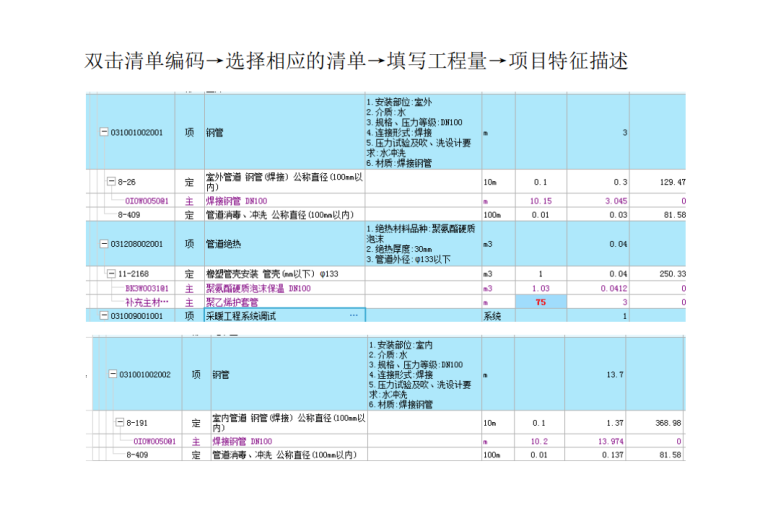760x513 pixels.
Task: Collapse the 031009001001 bill item
Action: coord(105,315)
